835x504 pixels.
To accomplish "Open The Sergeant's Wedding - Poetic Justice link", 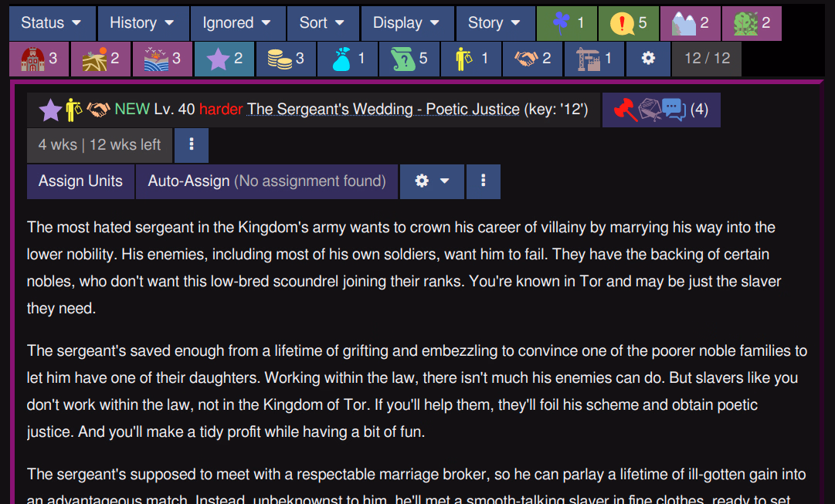I will (383, 109).
